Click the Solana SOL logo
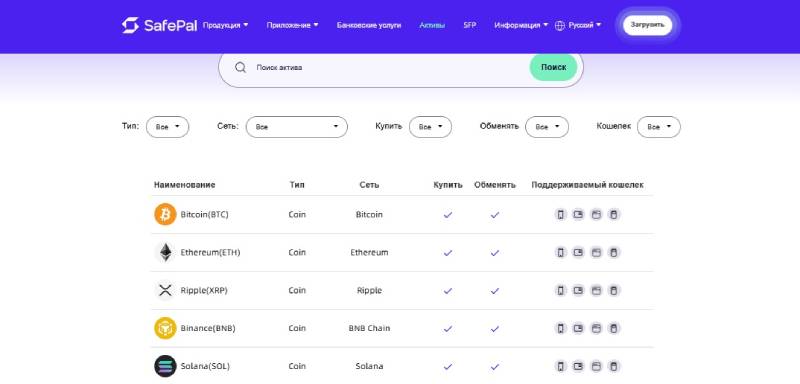Image resolution: width=800 pixels, height=384 pixels. coord(165,366)
